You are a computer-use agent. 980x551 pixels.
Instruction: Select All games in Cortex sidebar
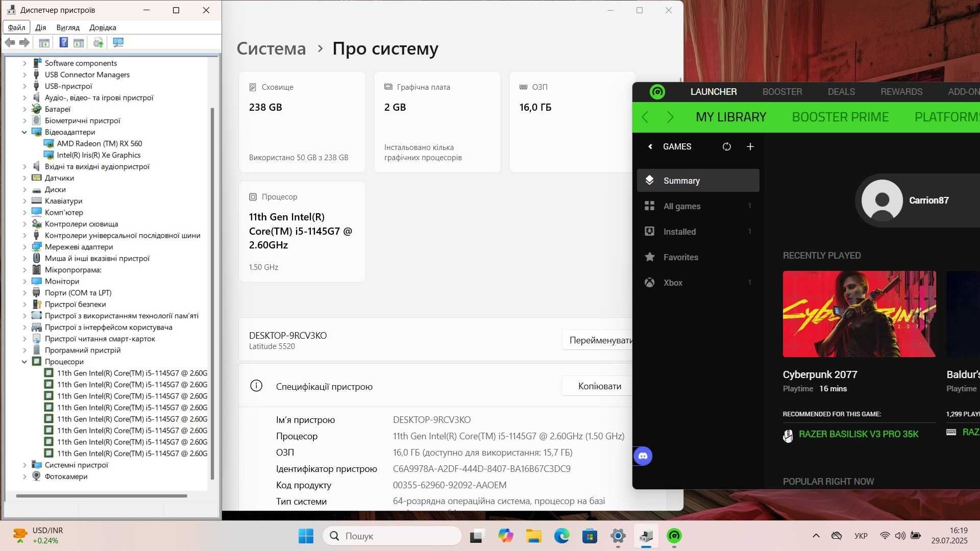point(698,206)
